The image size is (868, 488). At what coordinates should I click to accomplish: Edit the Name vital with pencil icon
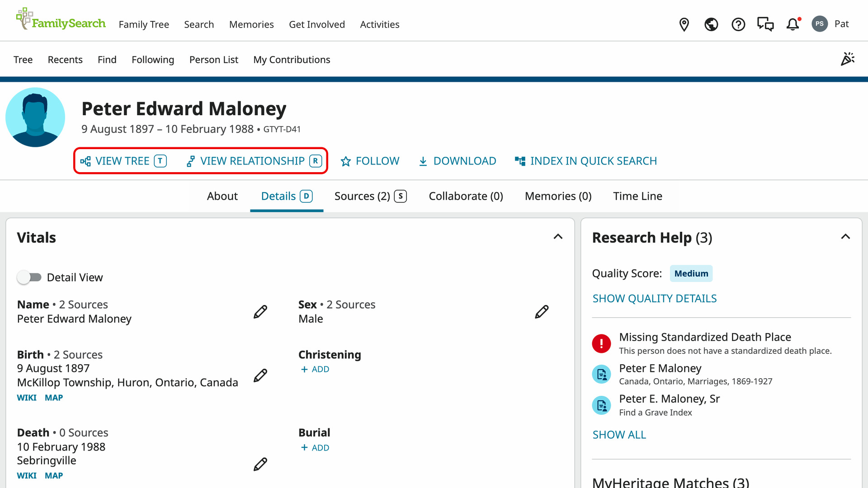(260, 312)
